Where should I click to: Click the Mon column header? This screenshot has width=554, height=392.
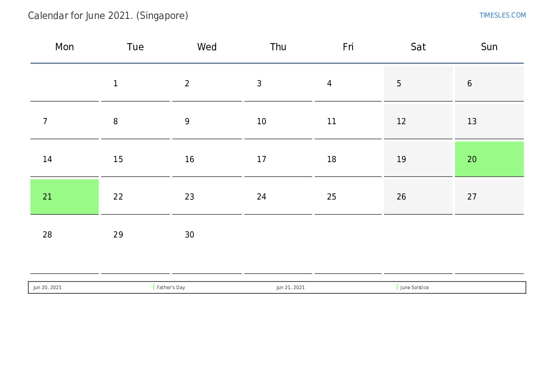(x=64, y=47)
